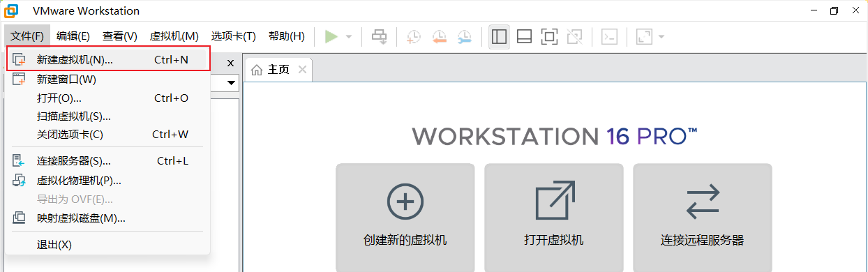The height and width of the screenshot is (272, 868).
Task: Click the home icon on 主页 tab
Action: coord(257,70)
